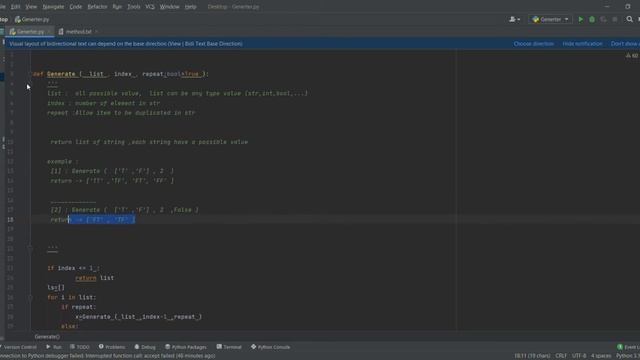Image resolution: width=640 pixels, height=360 pixels.
Task: Click line number 18 in gutter
Action: click(10, 220)
